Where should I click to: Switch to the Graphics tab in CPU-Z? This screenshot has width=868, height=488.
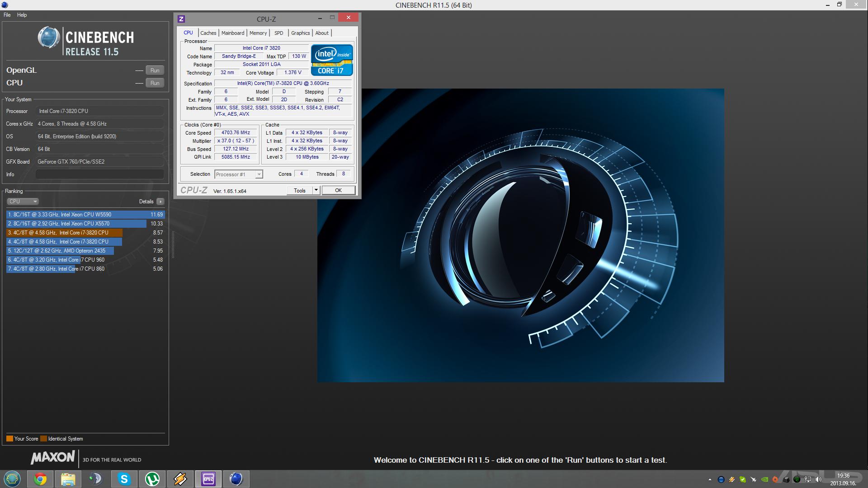[x=301, y=33]
